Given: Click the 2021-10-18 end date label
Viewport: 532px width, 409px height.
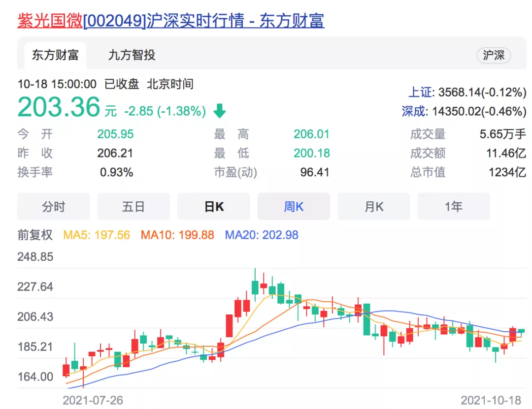Looking at the screenshot, I should tap(492, 400).
